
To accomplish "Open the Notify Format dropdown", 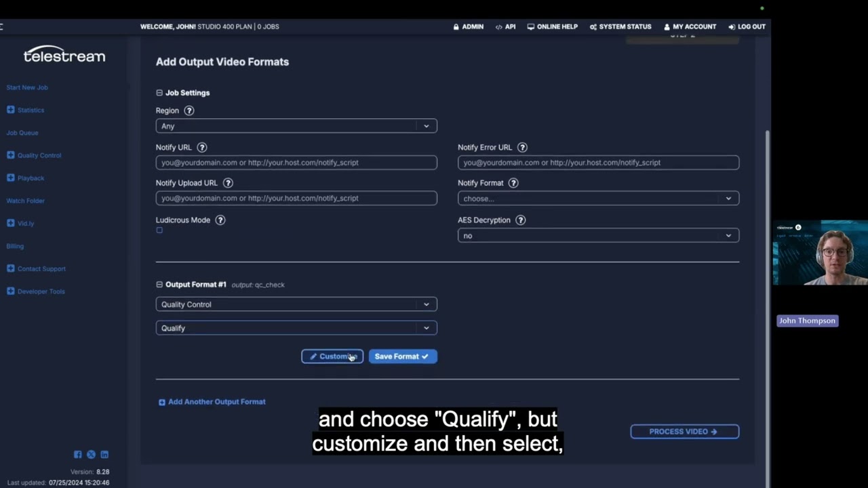I will [x=598, y=199].
